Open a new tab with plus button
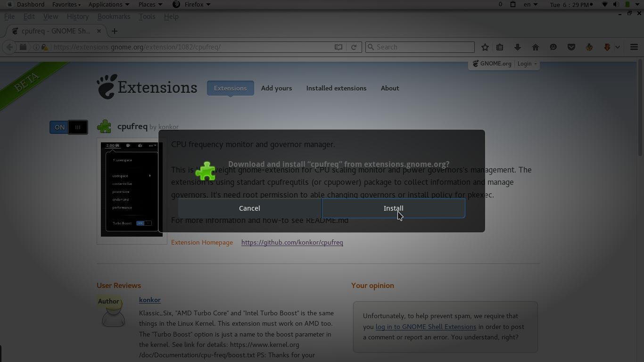The height and width of the screenshot is (362, 644). [114, 31]
